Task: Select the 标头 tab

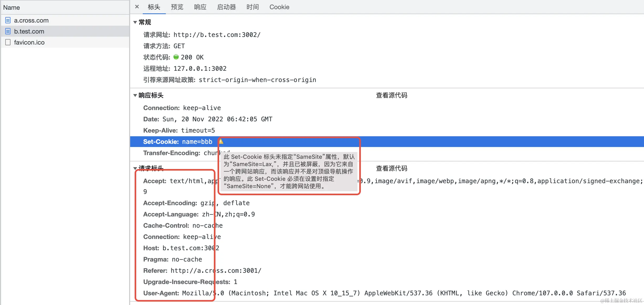Action: (x=154, y=7)
